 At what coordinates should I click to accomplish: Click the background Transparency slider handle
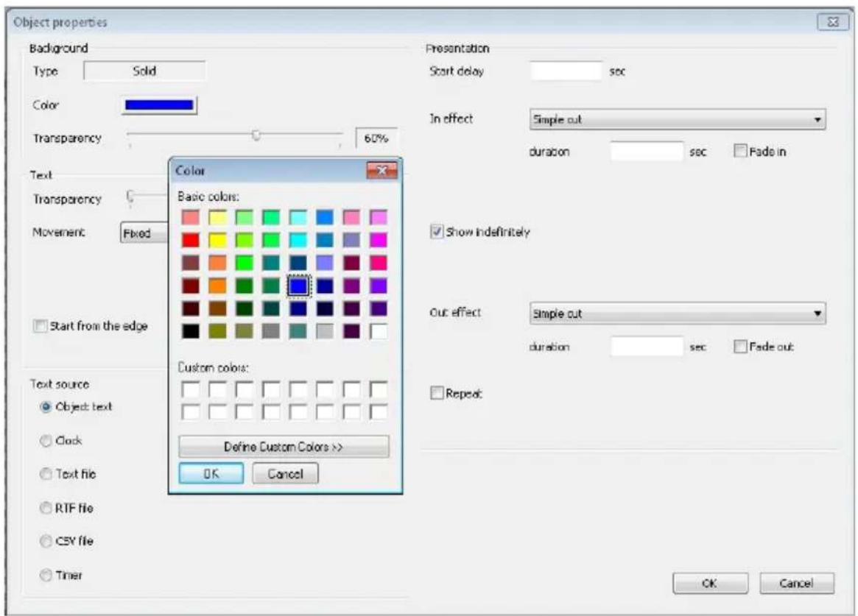256,135
